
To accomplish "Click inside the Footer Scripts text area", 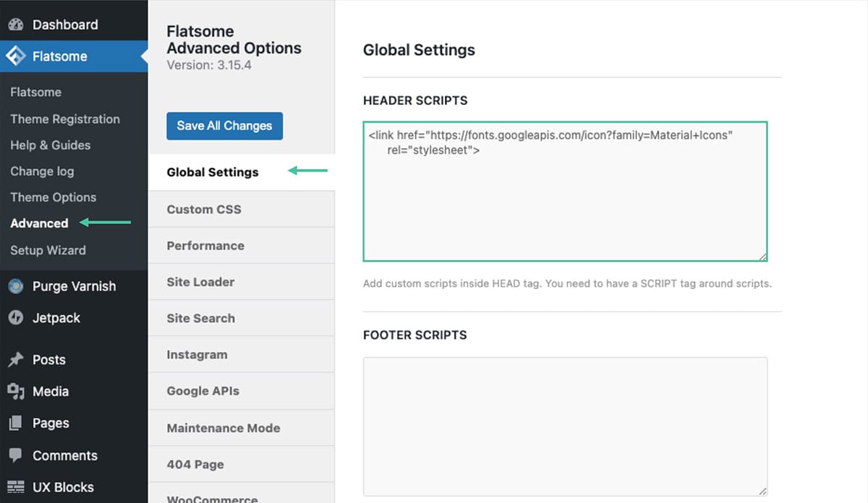I will (x=564, y=425).
